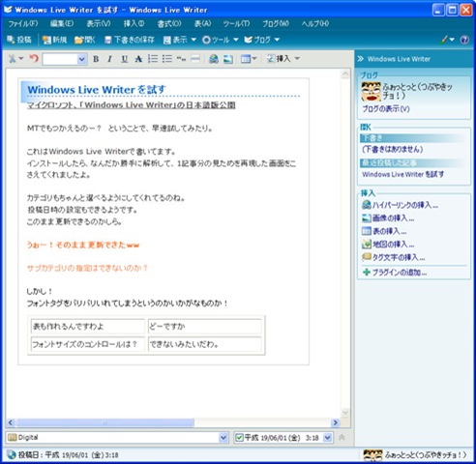The width and height of the screenshot is (476, 464).
Task: Create a new post with 新規
Action: click(54, 40)
